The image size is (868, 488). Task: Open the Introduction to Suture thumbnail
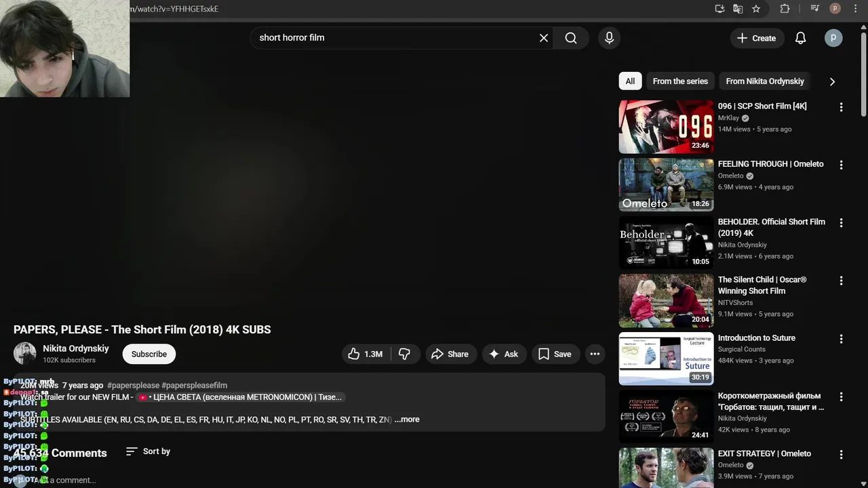pos(666,359)
